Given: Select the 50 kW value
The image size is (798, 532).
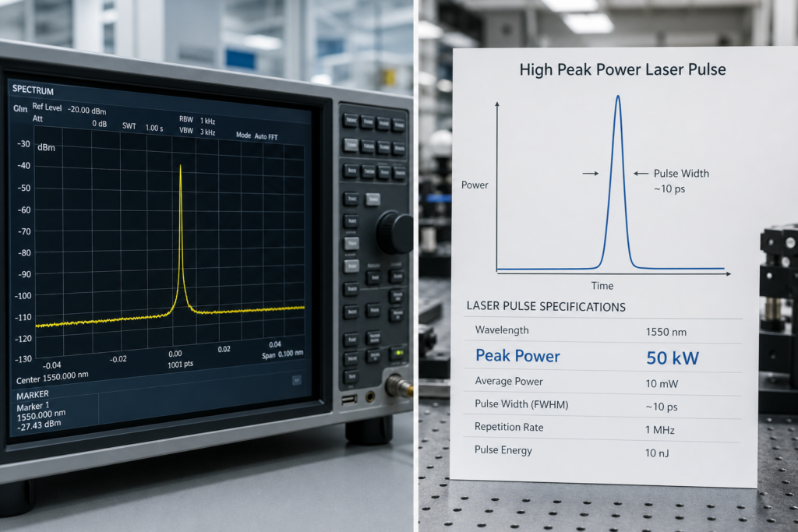Looking at the screenshot, I should [673, 358].
